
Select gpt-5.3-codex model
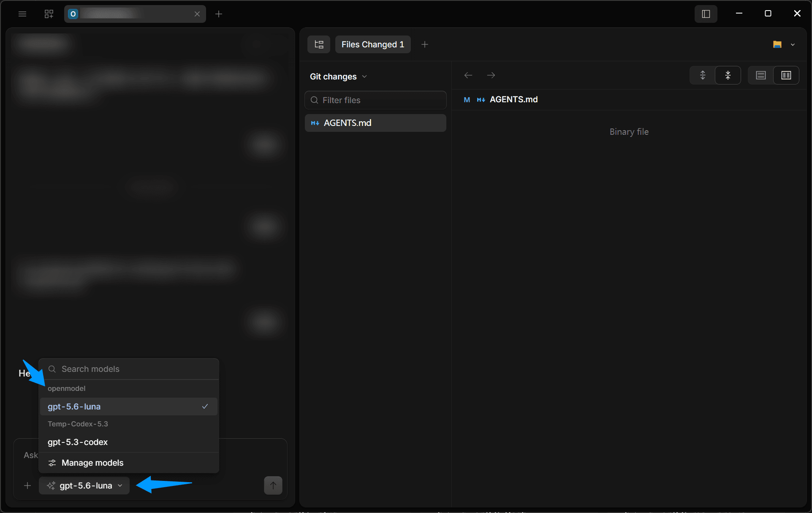pyautogui.click(x=129, y=442)
